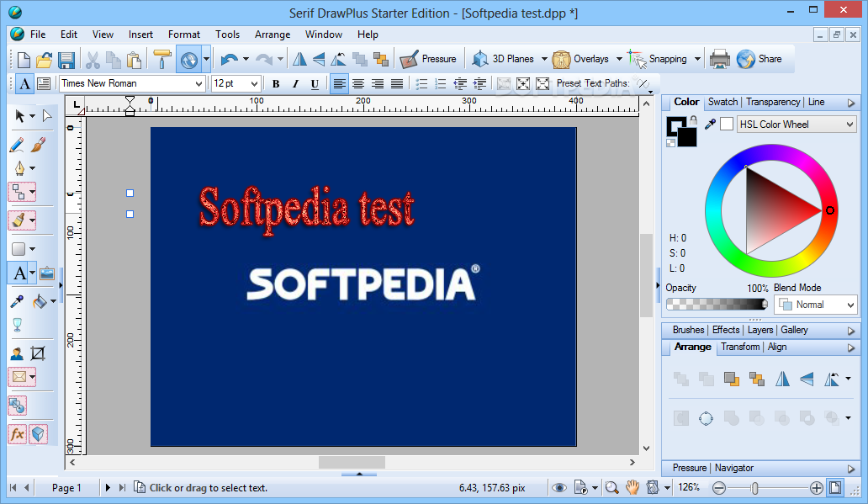Click the Pan hand tool in status bar
Viewport: 868px width, 504px height.
(632, 487)
